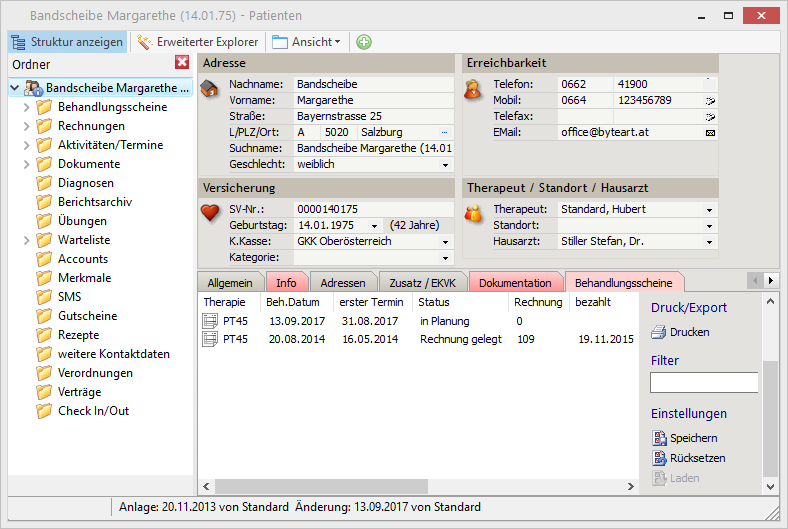Switch to the Zusatz / EKVK tab

click(x=422, y=283)
